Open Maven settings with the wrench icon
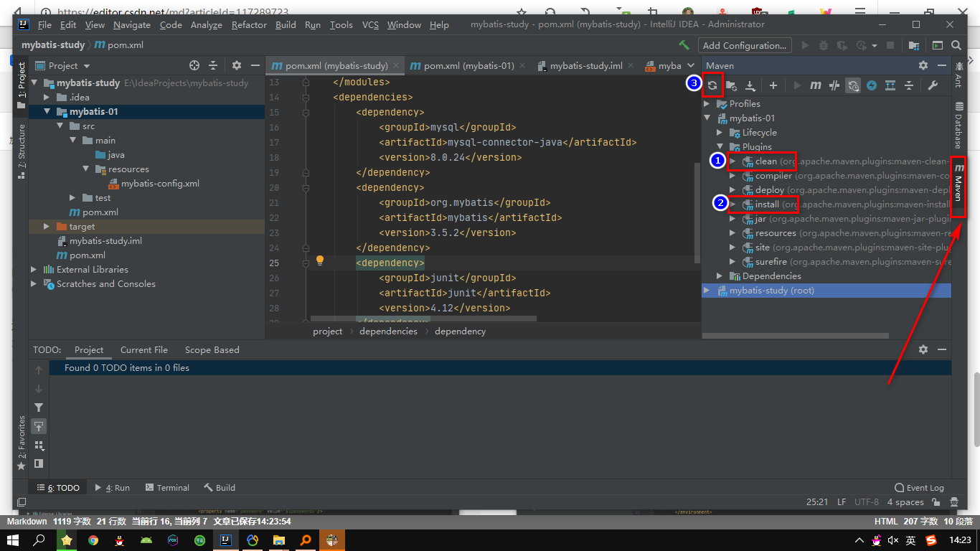Viewport: 980px width, 551px height. click(931, 85)
